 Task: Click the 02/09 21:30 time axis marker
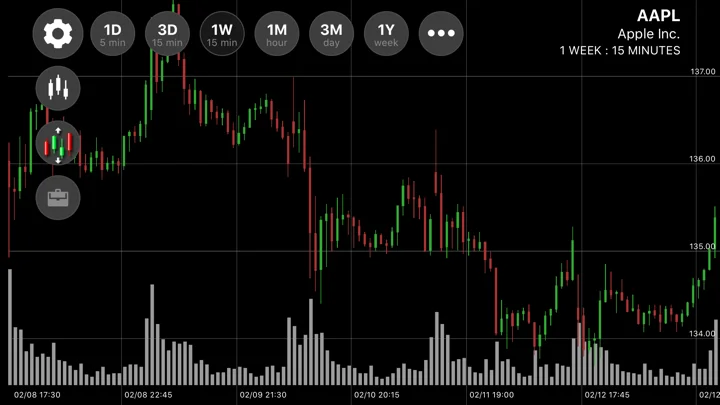click(263, 395)
